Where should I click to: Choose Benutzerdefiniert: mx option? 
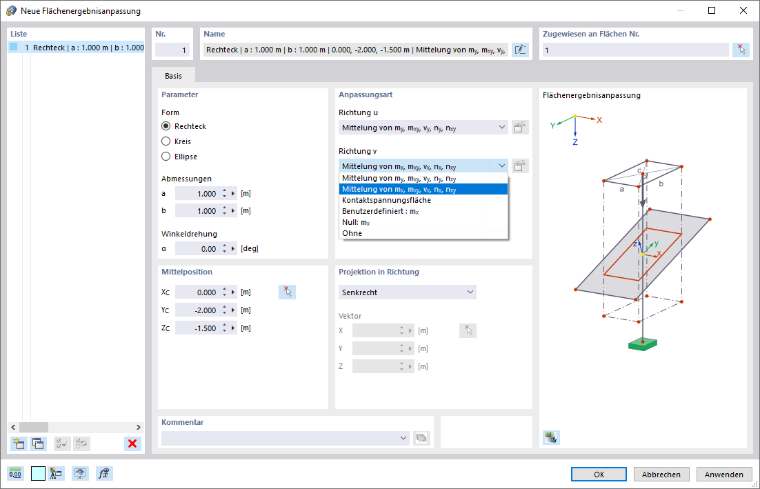423,211
